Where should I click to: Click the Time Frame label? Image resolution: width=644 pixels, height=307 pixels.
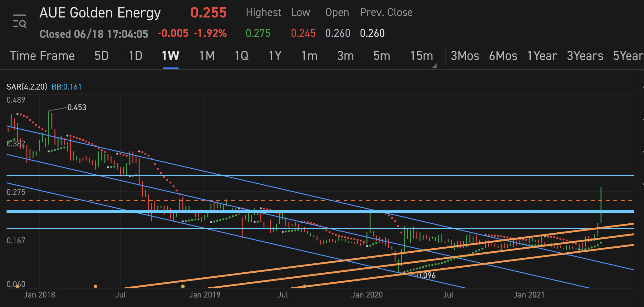click(x=42, y=56)
